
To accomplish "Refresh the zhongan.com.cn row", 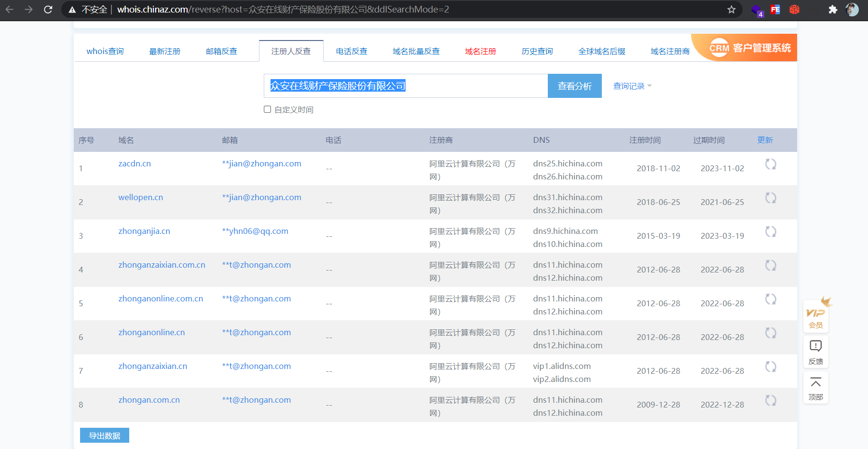I will point(771,400).
